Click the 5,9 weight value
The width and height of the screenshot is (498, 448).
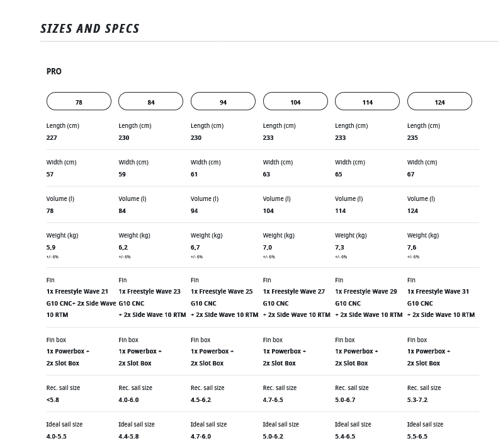(x=51, y=248)
